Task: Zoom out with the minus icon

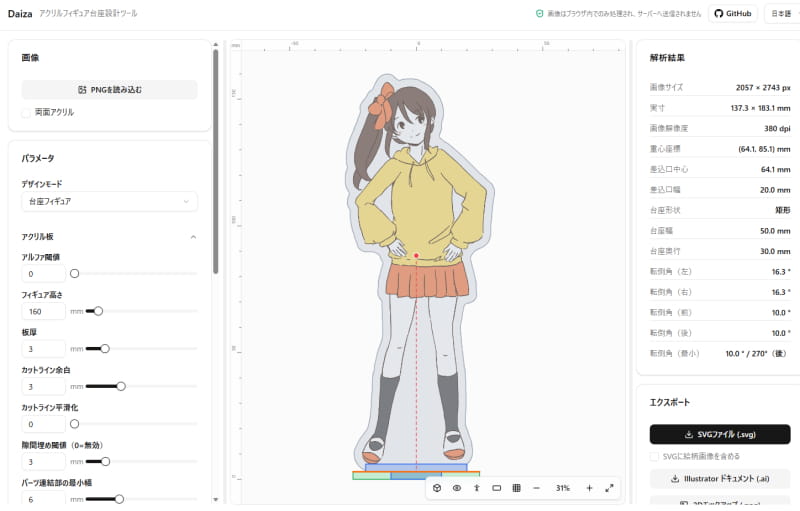Action: (536, 488)
